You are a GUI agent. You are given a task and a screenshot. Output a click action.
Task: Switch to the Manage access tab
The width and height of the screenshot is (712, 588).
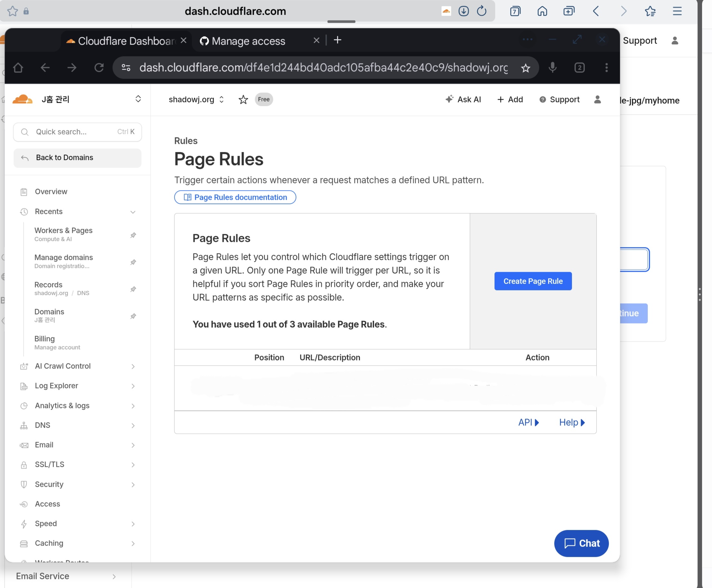(248, 41)
